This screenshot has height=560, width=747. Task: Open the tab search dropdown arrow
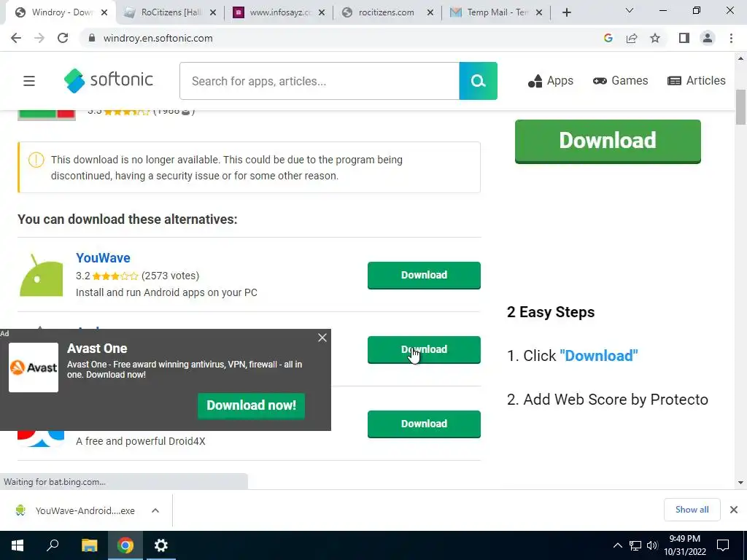630,10
